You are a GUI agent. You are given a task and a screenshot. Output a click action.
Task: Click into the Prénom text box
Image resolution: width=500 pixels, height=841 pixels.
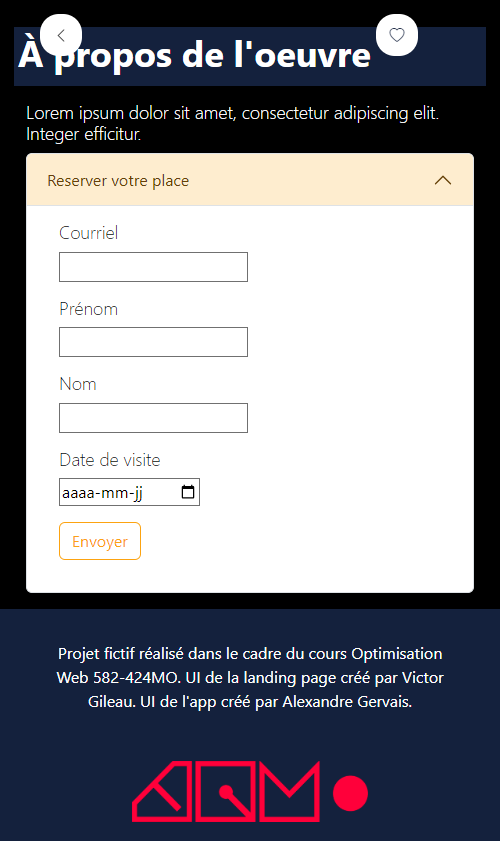click(153, 342)
